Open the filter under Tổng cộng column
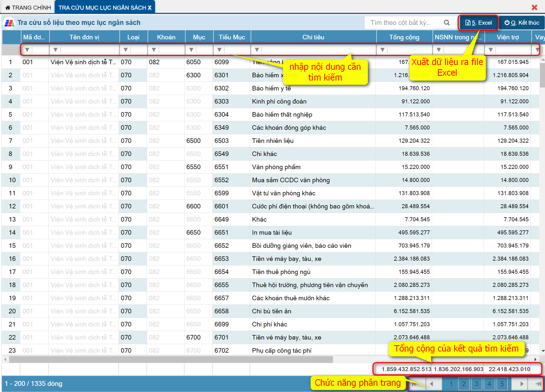Viewport: 545px width, 392px height. click(382, 50)
